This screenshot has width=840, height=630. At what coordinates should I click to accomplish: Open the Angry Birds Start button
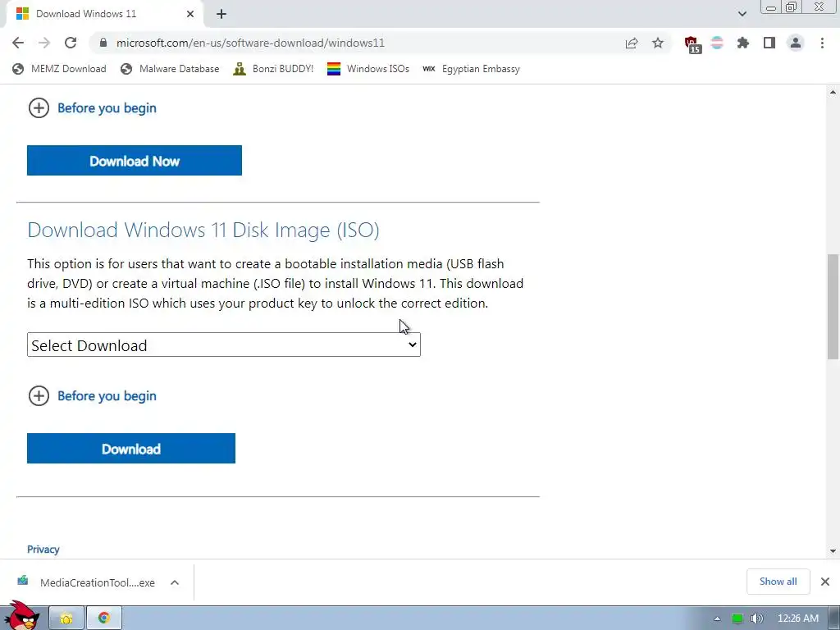(22, 616)
